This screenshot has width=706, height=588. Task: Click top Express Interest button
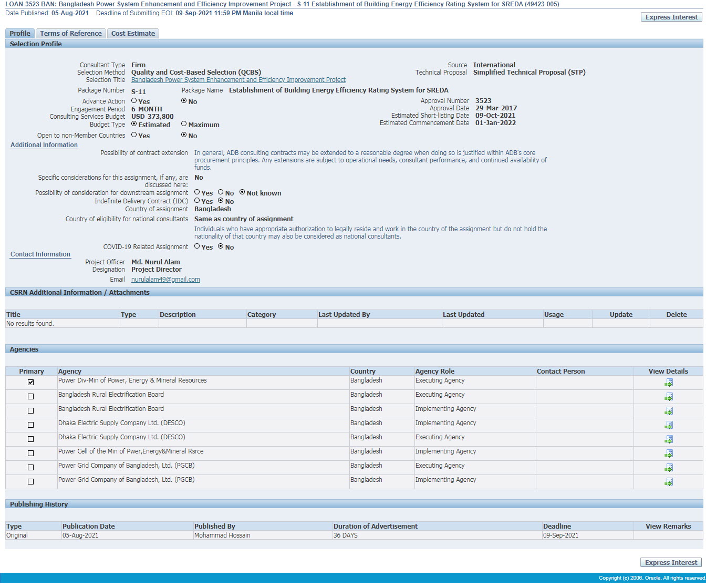(671, 17)
